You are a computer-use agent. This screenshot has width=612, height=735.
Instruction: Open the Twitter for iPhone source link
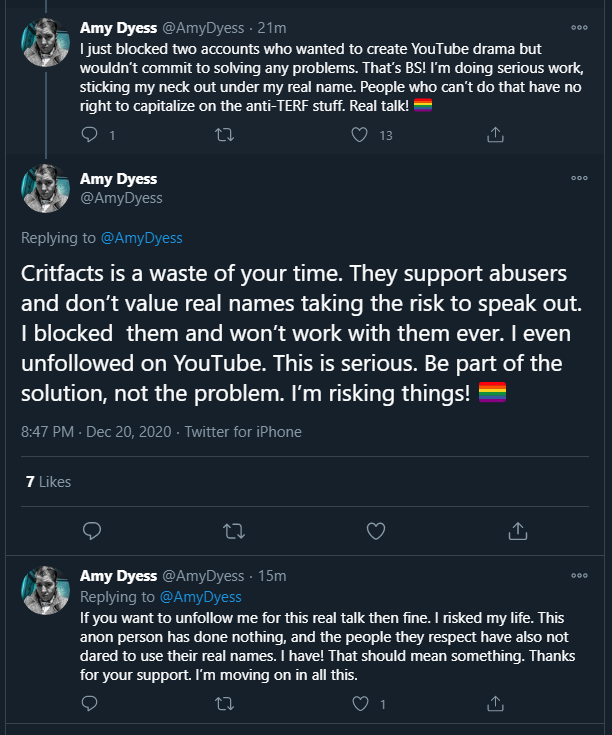click(243, 432)
